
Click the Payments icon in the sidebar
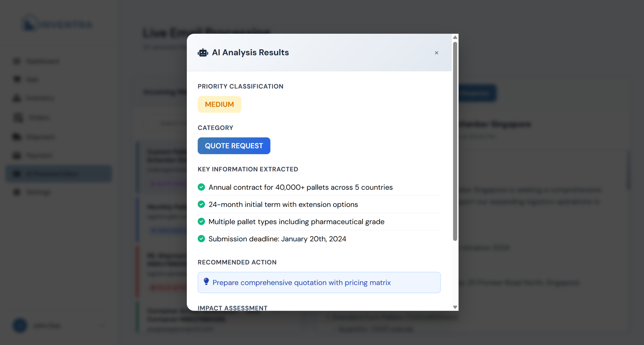16,155
